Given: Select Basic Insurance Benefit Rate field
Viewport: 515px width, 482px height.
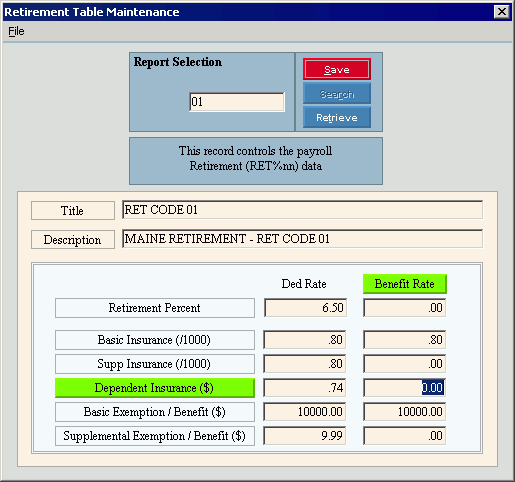Looking at the screenshot, I should [x=404, y=340].
